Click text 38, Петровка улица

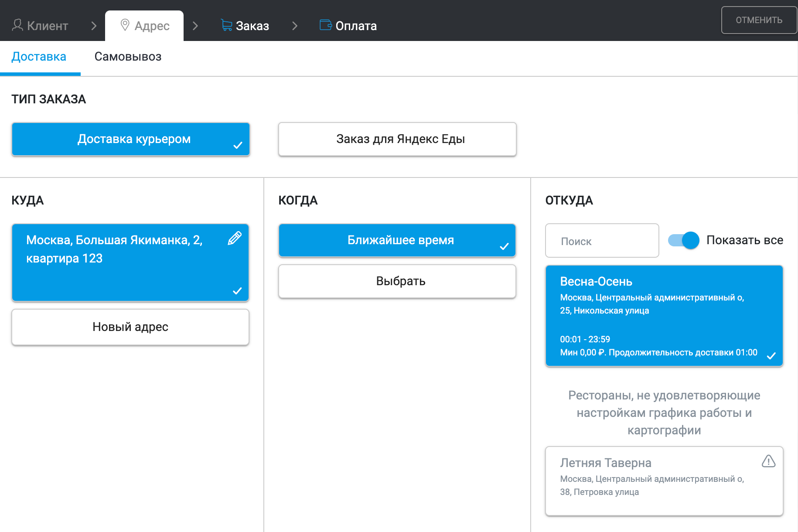point(599,492)
